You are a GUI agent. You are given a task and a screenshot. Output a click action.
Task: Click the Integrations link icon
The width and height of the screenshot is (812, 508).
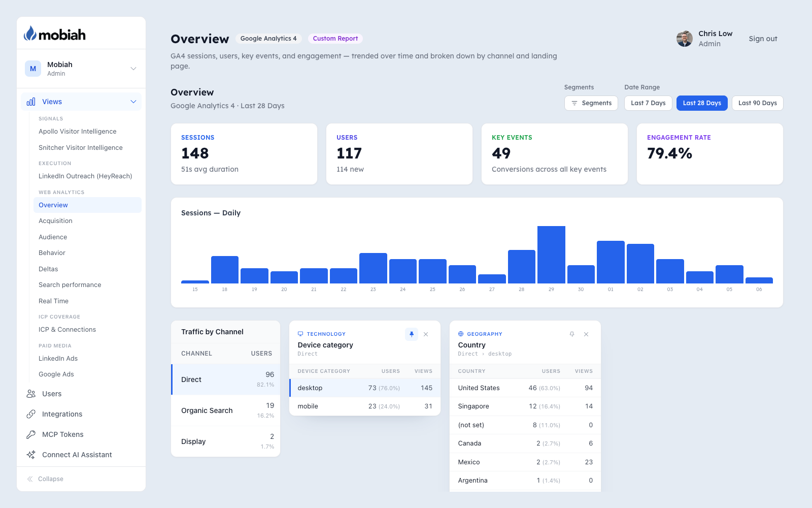(31, 414)
